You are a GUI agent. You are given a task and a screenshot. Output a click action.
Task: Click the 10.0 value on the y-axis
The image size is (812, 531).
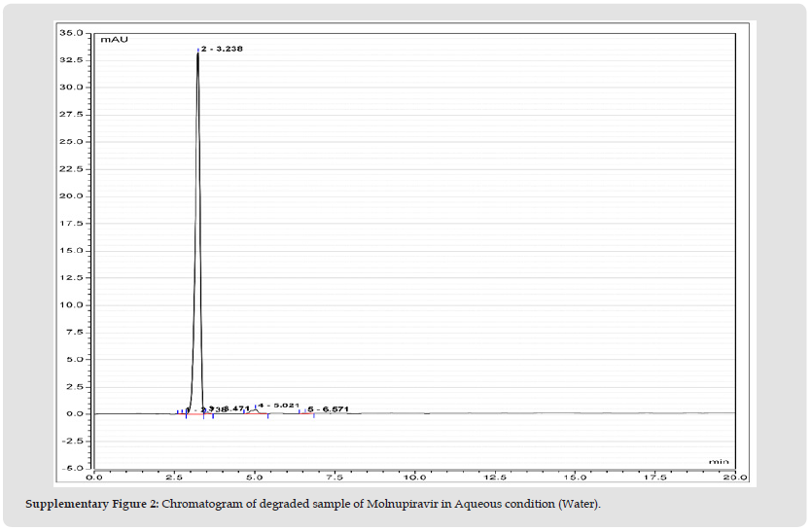pos(73,305)
